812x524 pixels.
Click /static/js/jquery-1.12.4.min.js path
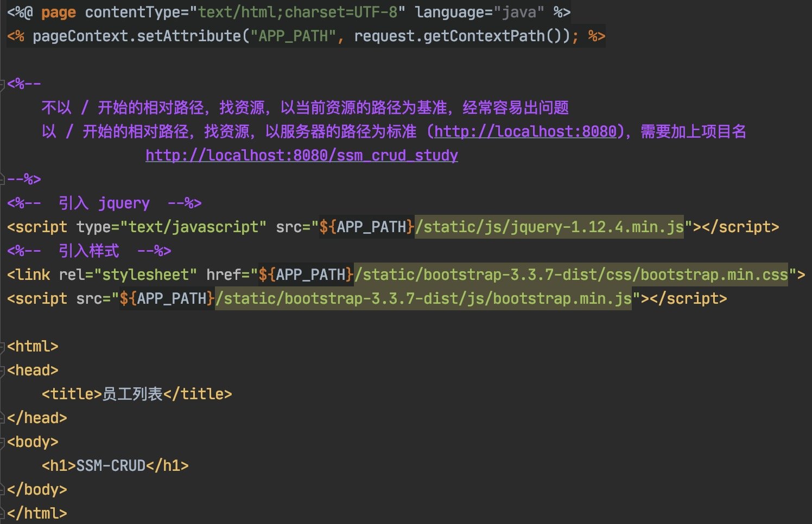click(549, 227)
